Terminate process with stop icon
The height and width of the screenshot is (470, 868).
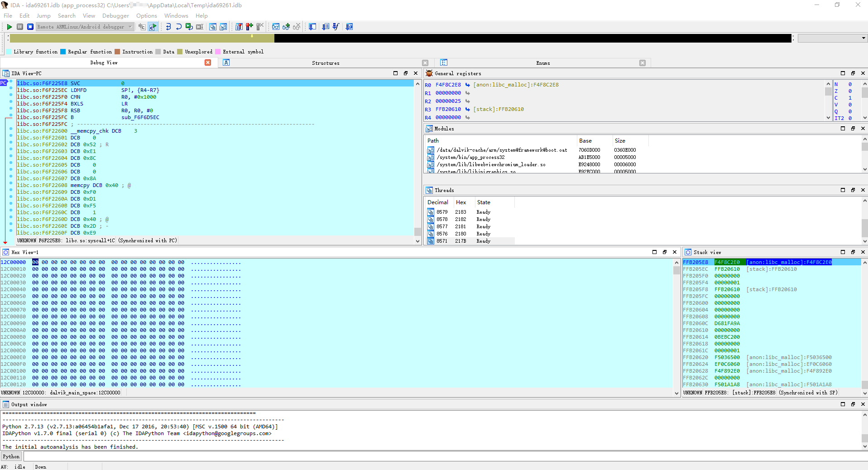[x=30, y=27]
